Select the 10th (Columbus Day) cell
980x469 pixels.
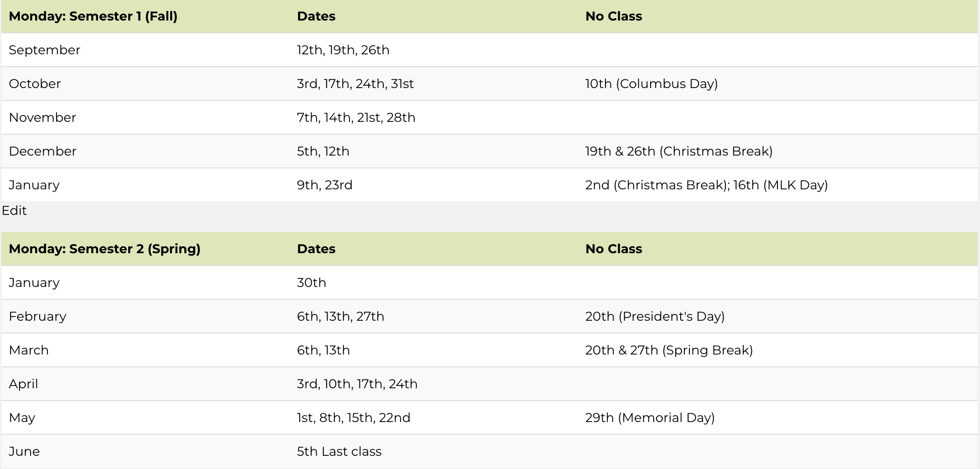click(x=652, y=84)
